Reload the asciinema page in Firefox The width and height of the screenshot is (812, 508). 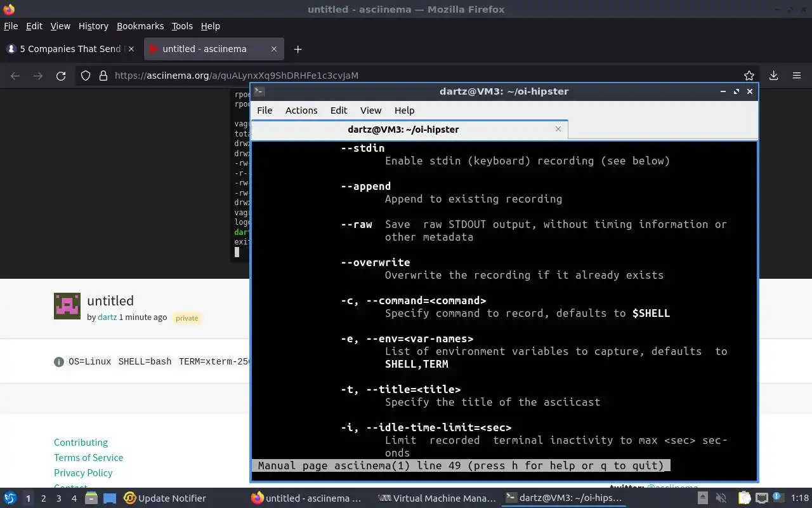61,76
